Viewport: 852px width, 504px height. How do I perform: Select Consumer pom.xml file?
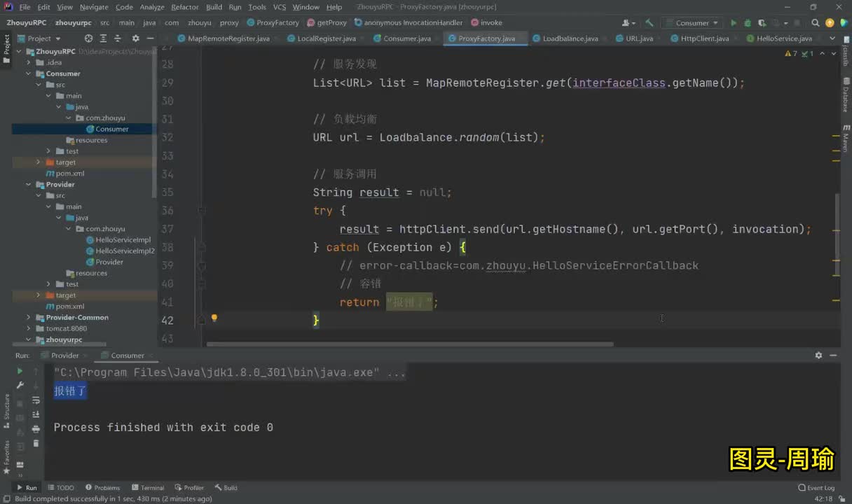[65, 173]
